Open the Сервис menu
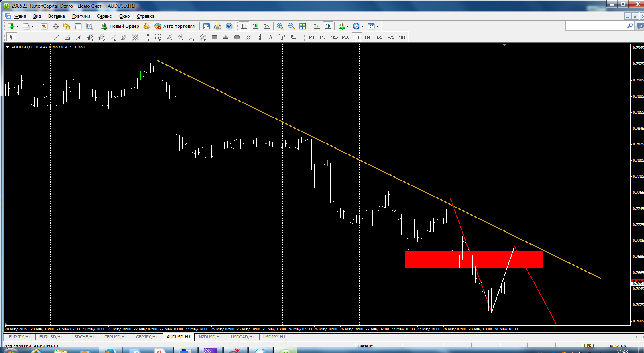This screenshot has width=644, height=353. click(x=104, y=16)
